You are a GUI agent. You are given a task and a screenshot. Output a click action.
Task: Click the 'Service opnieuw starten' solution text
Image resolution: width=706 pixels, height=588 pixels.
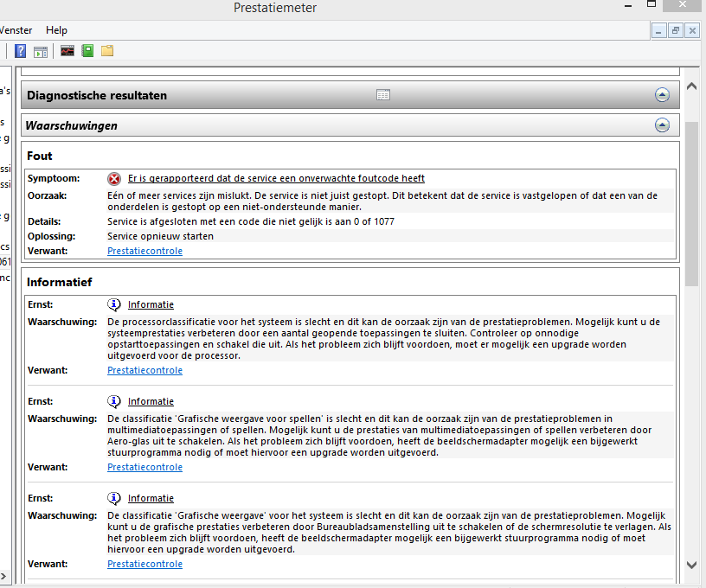(160, 236)
